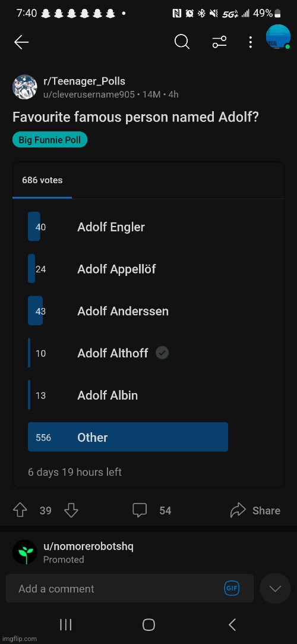Open search with the magnifying glass icon
297x644 pixels.
click(x=182, y=42)
